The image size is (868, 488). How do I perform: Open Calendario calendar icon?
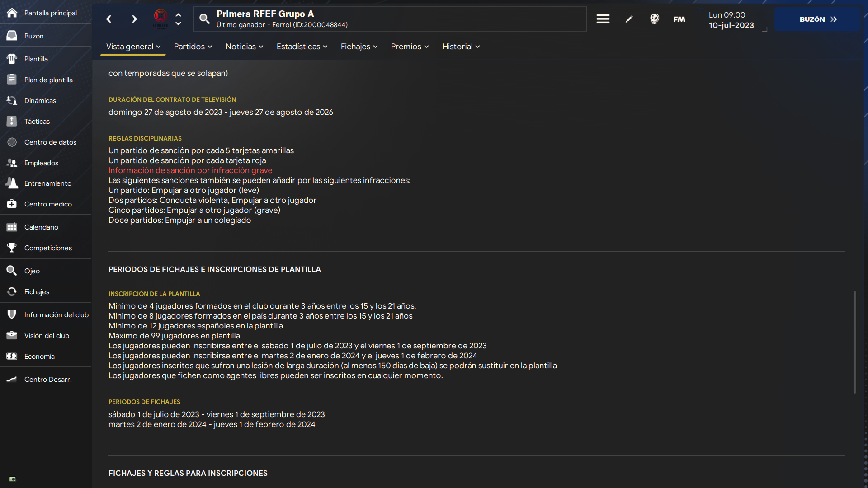(12, 227)
